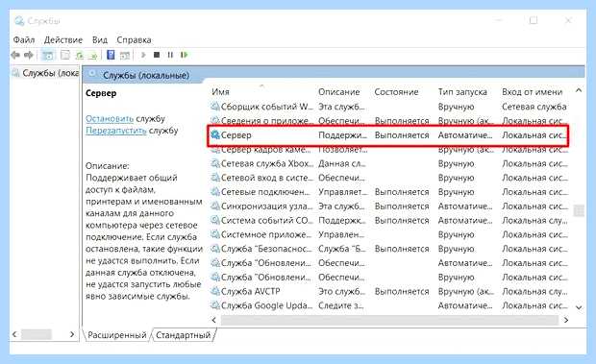This screenshot has height=364, width=596.
Task: Click Вручную startup of Системное приложе...
Action: pos(456,235)
